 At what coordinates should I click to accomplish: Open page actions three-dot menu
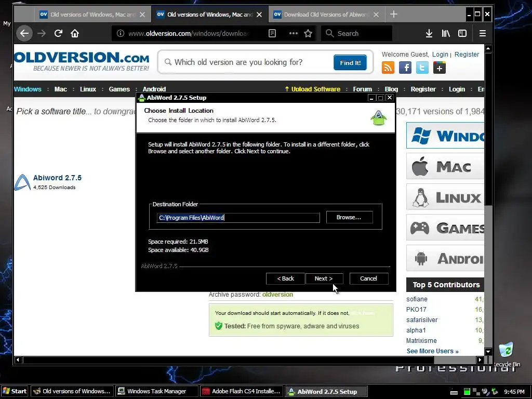[293, 33]
